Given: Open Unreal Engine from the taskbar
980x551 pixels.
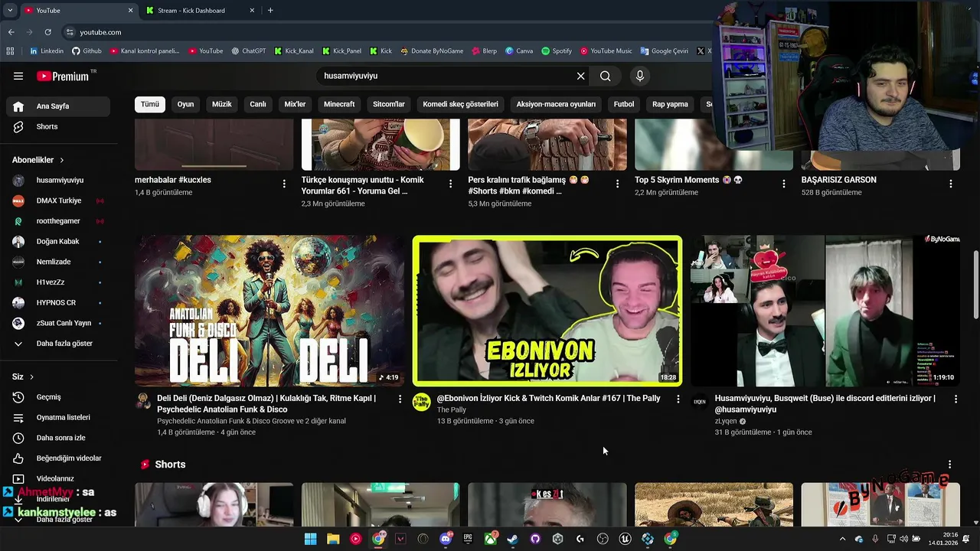Looking at the screenshot, I should pyautogui.click(x=625, y=539).
